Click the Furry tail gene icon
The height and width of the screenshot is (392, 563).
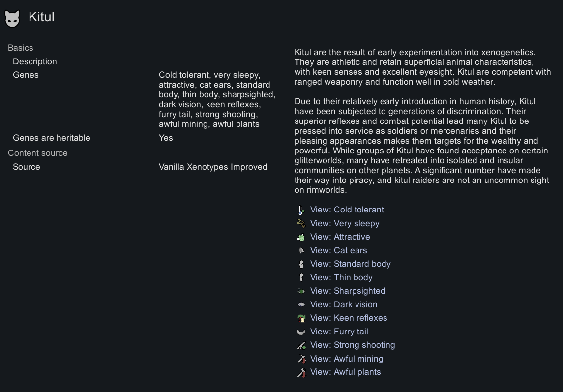tap(301, 332)
